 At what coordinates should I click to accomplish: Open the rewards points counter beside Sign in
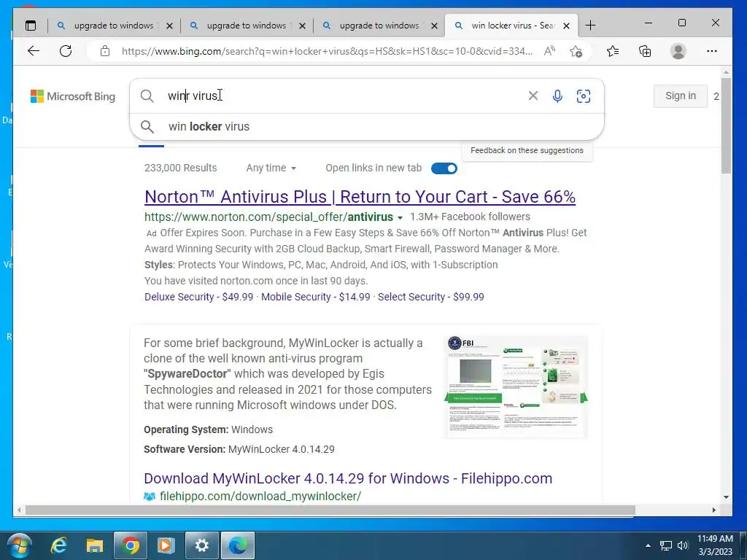716,96
